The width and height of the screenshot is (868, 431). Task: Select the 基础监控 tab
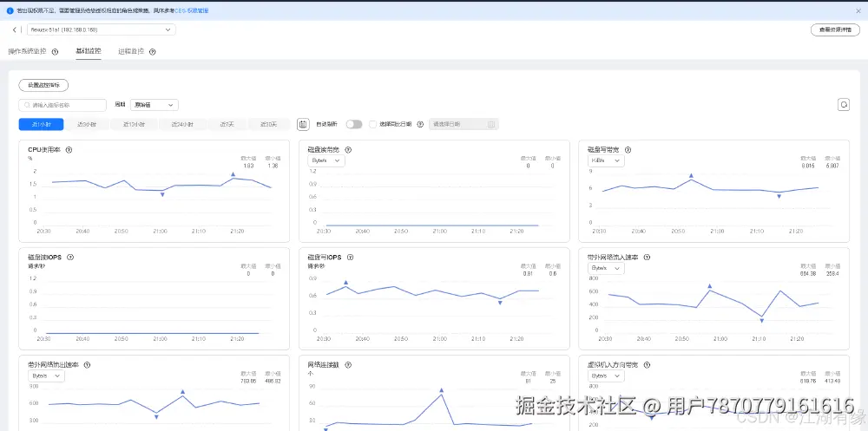(89, 51)
